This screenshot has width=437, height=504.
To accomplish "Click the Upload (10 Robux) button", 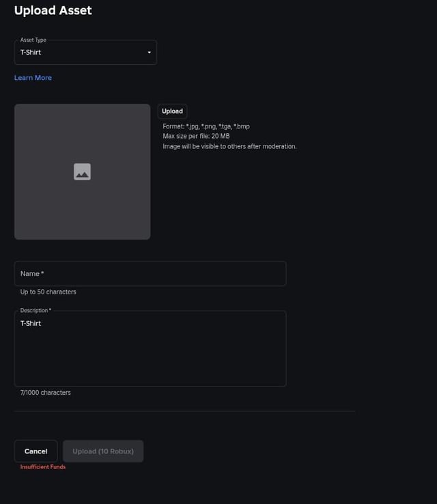I will [103, 451].
